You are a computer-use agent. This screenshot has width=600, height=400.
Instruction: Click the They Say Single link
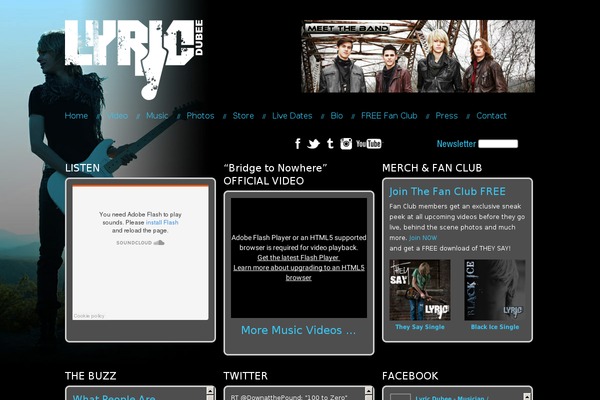[420, 327]
